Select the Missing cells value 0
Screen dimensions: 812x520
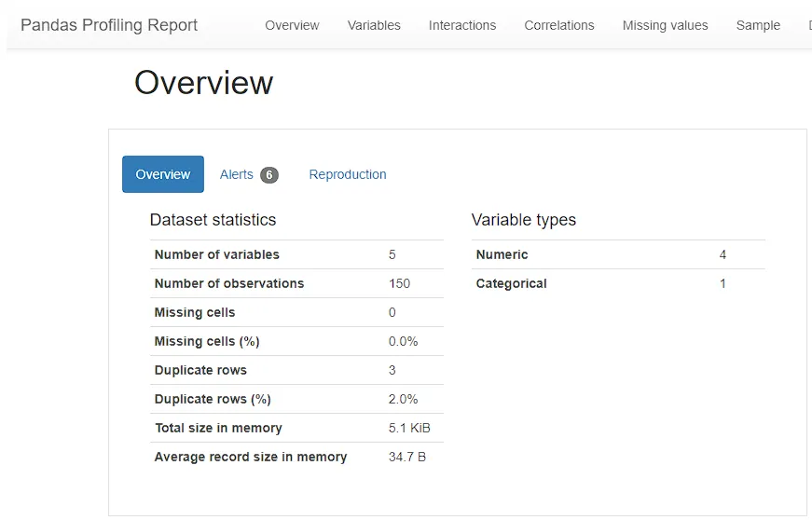pos(392,312)
